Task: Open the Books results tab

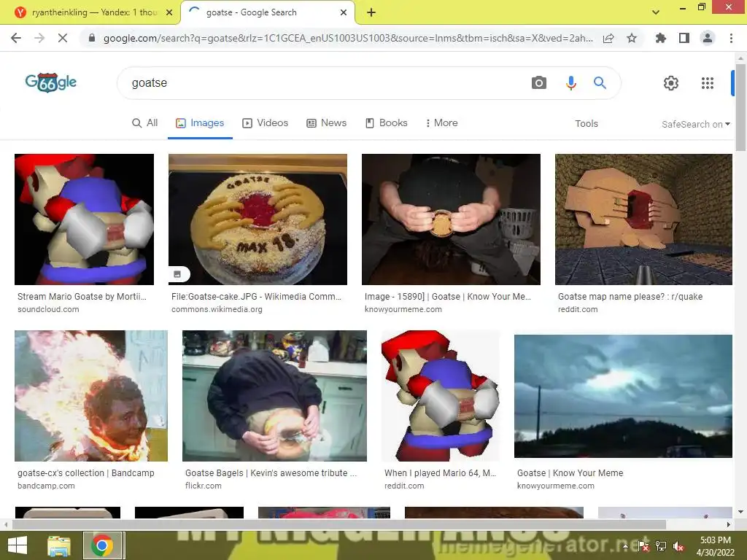Action: coord(387,122)
